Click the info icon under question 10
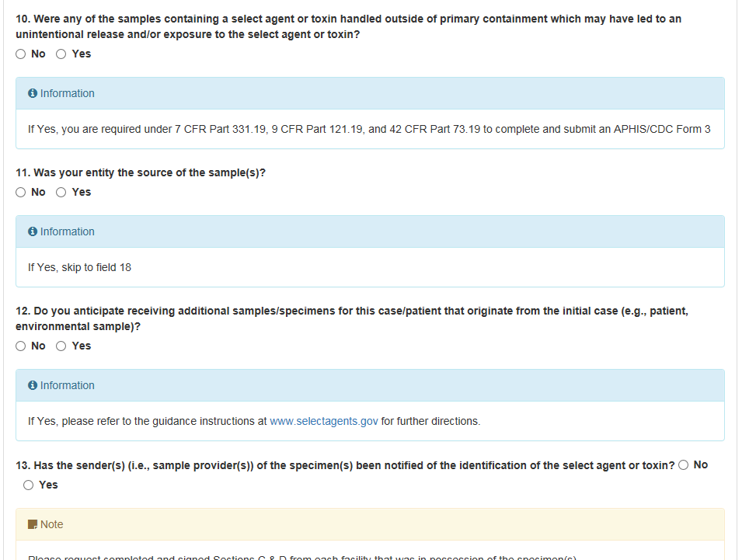The image size is (756, 560). 33,93
